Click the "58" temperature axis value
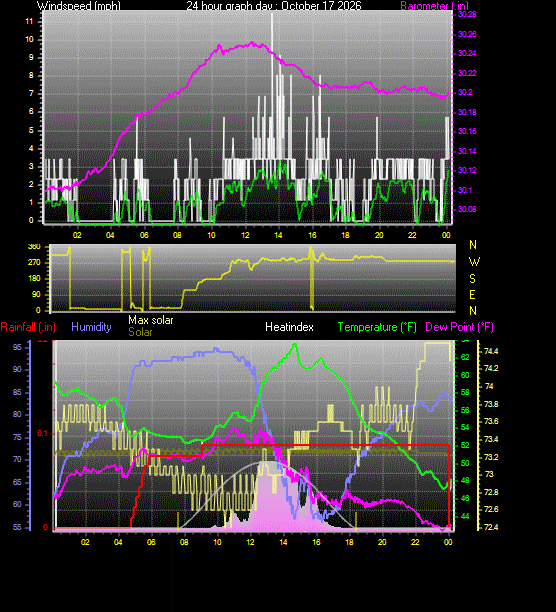Image resolution: width=556 pixels, height=612 pixels. 465,393
